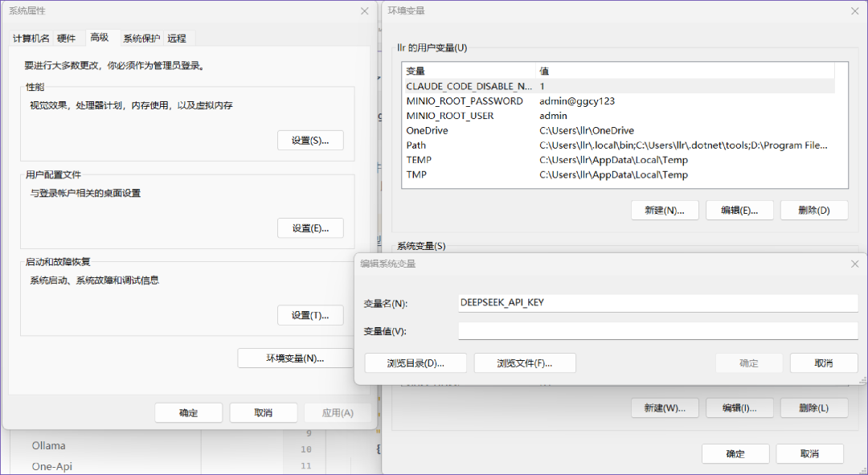Click the 应用(A) button
Image resolution: width=868 pixels, height=475 pixels.
click(338, 412)
